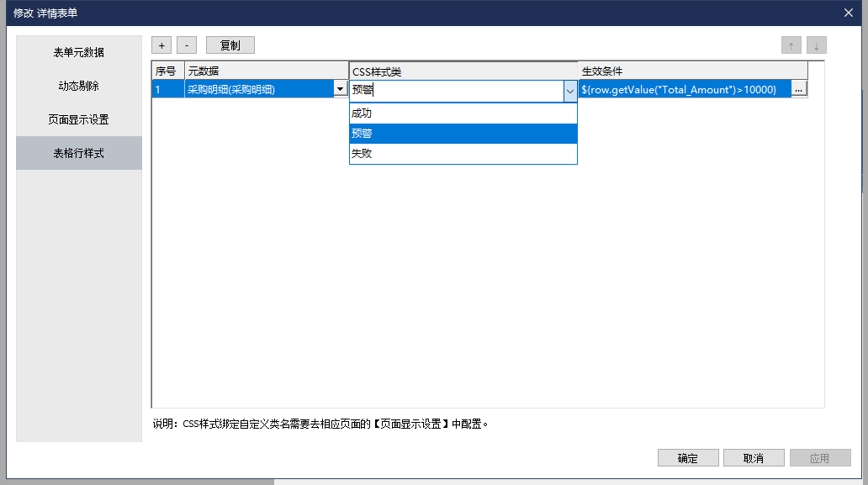Choose 成功 from the style list

pyautogui.click(x=463, y=113)
